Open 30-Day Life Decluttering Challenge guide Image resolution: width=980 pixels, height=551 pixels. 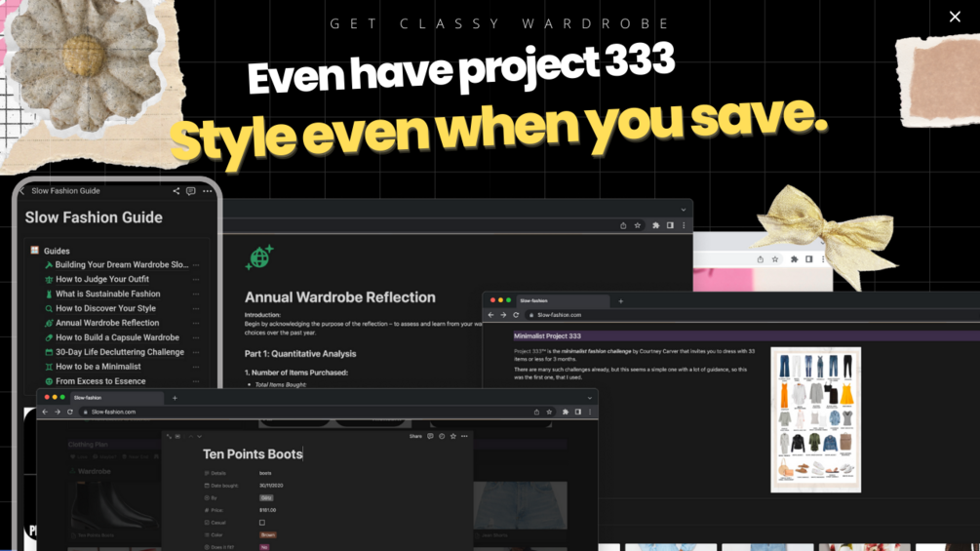point(119,352)
